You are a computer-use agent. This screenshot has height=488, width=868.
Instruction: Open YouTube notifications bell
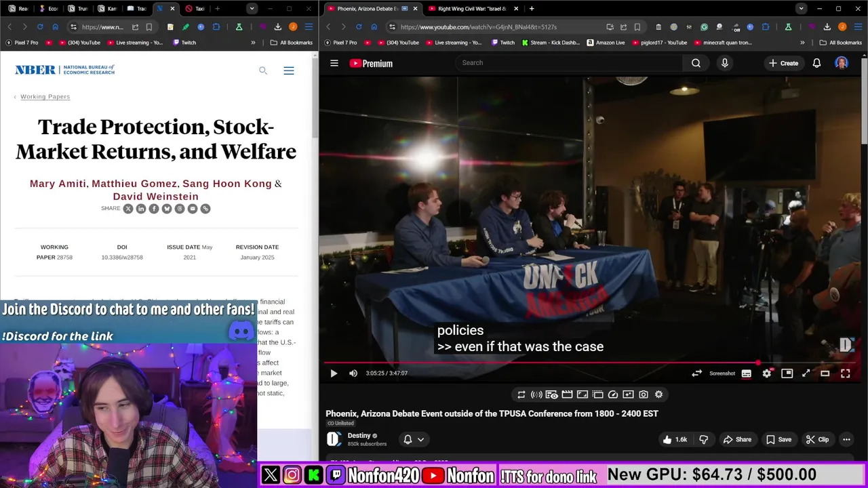click(817, 63)
